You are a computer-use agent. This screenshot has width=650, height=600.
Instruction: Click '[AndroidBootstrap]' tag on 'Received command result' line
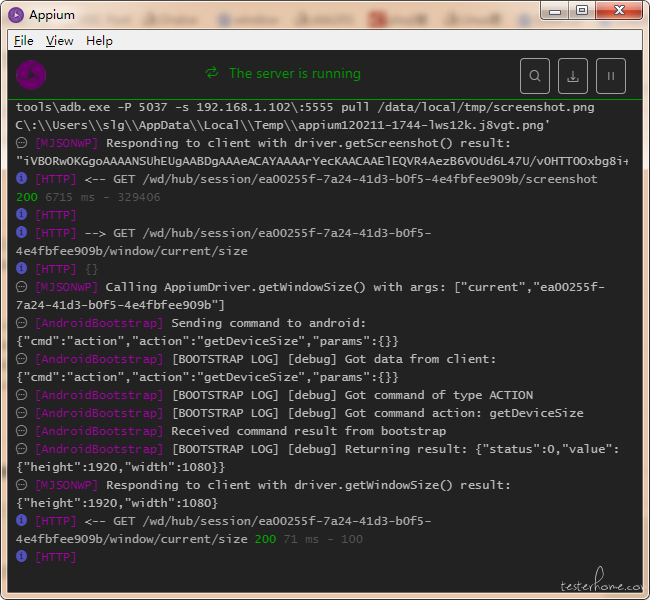(x=99, y=431)
